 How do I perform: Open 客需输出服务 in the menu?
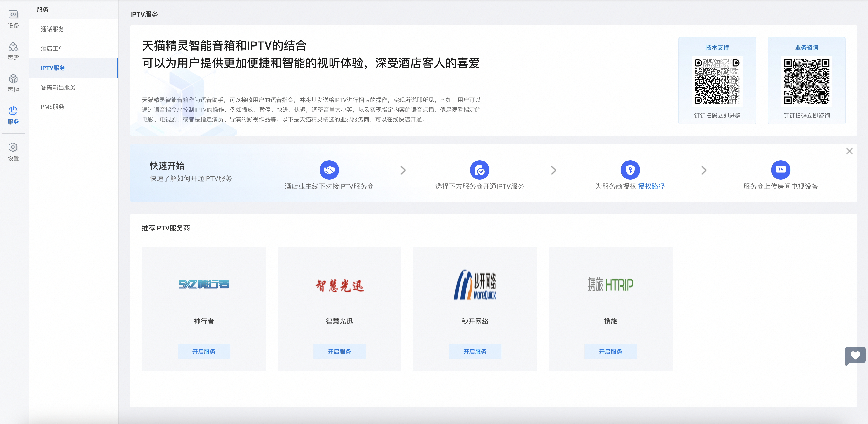pos(58,87)
